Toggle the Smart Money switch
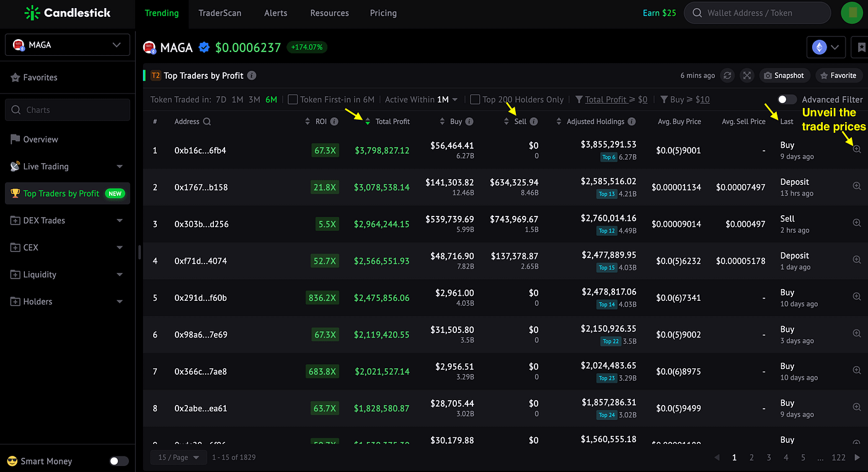The width and height of the screenshot is (868, 472). tap(119, 461)
